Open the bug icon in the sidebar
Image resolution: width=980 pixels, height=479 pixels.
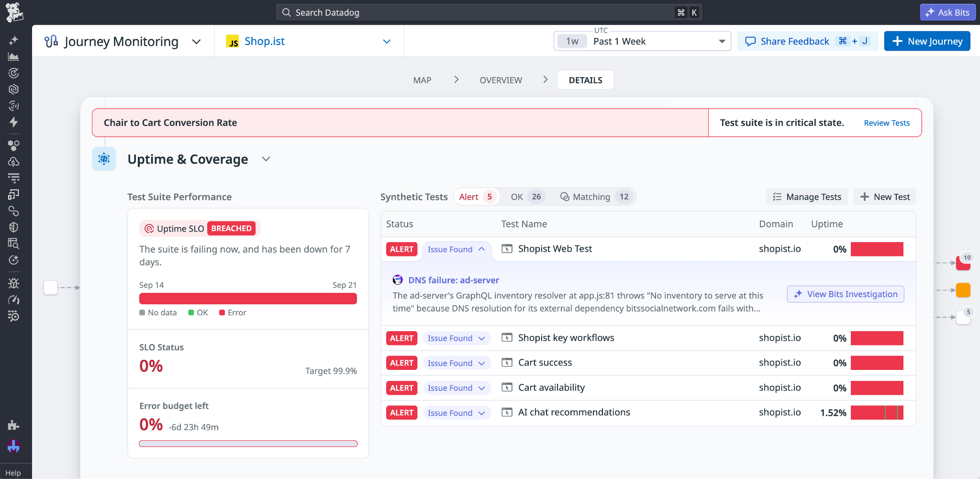coord(13,283)
